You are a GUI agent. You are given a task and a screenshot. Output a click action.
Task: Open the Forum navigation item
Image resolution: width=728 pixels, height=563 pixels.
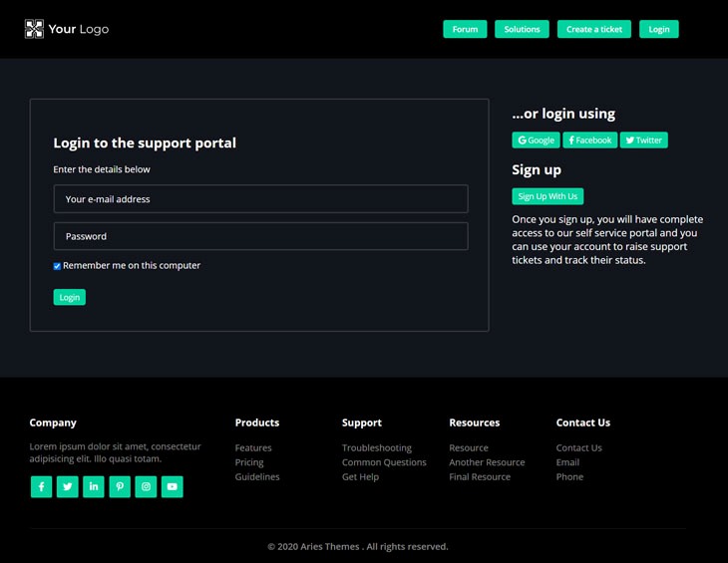(x=465, y=29)
